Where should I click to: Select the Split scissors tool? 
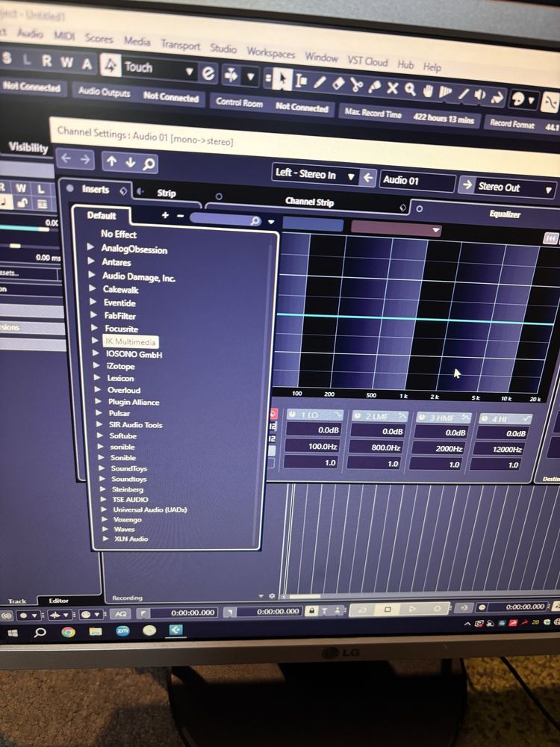[355, 85]
